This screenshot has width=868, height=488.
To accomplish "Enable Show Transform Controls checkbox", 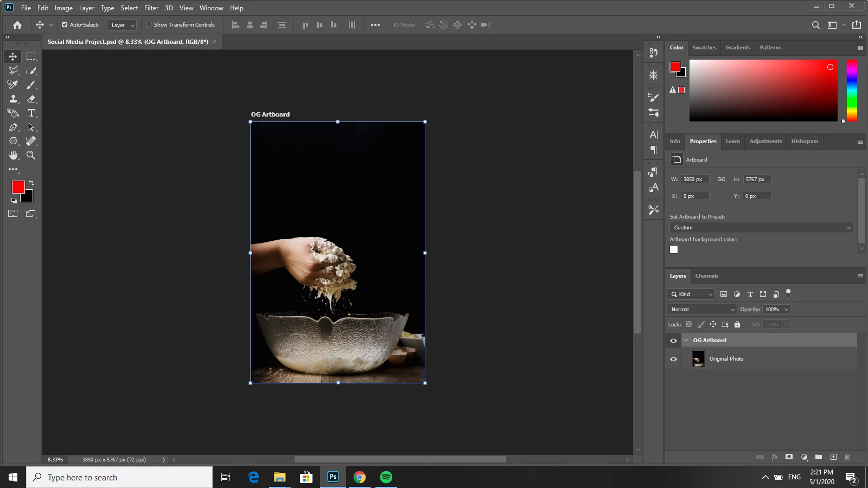I will point(149,25).
